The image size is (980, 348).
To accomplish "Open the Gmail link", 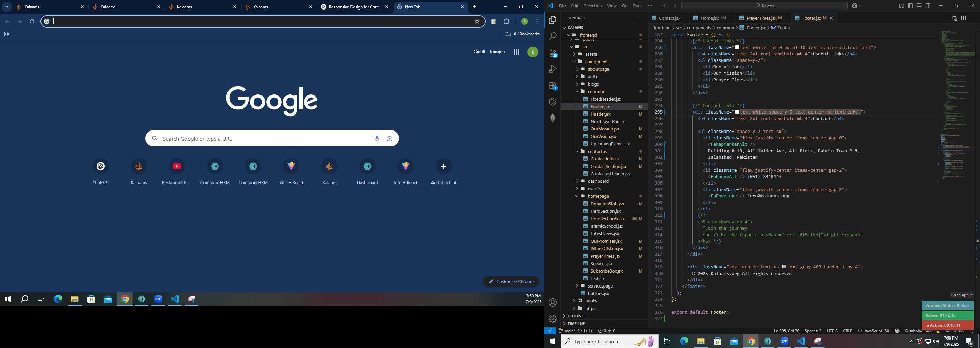I will pyautogui.click(x=479, y=52).
